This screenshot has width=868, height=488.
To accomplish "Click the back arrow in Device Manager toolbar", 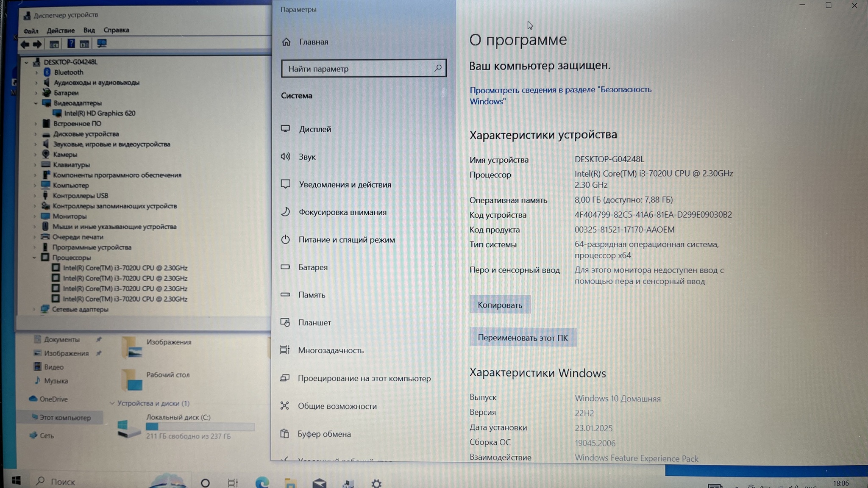I will [25, 44].
